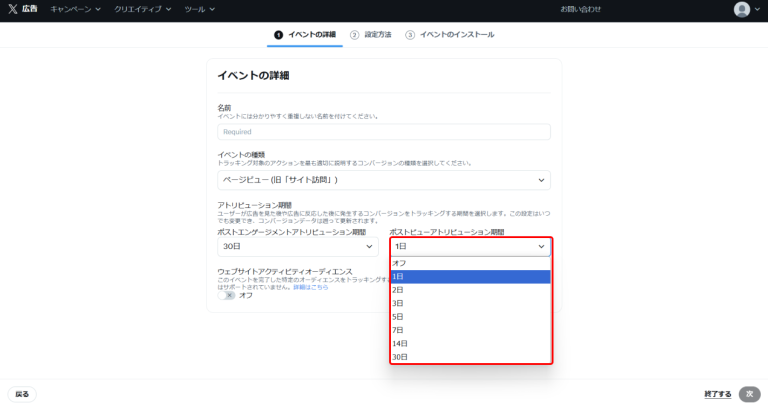Screen dimensions: 768x406
Task: Click the 名前 input field
Action: (x=383, y=131)
